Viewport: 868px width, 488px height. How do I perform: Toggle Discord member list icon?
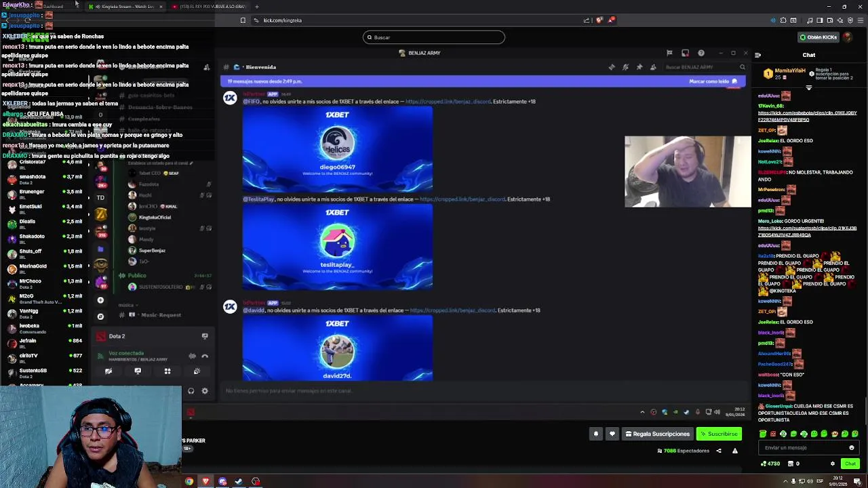(x=653, y=67)
